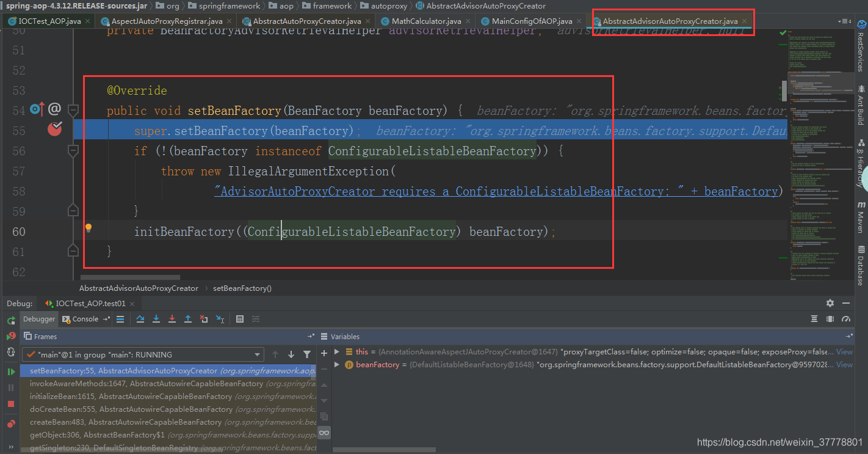Click override gutter icon on line 54
The image size is (868, 454).
[x=37, y=109]
